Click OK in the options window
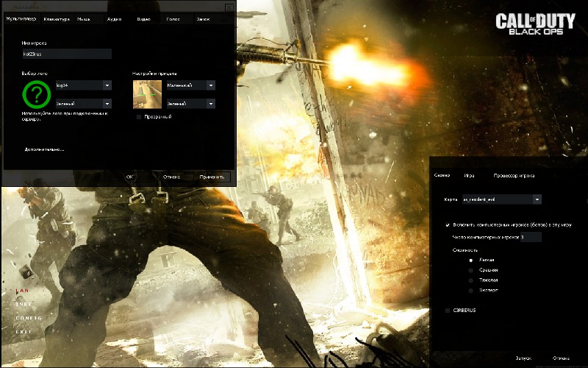The width and height of the screenshot is (588, 368). click(129, 177)
